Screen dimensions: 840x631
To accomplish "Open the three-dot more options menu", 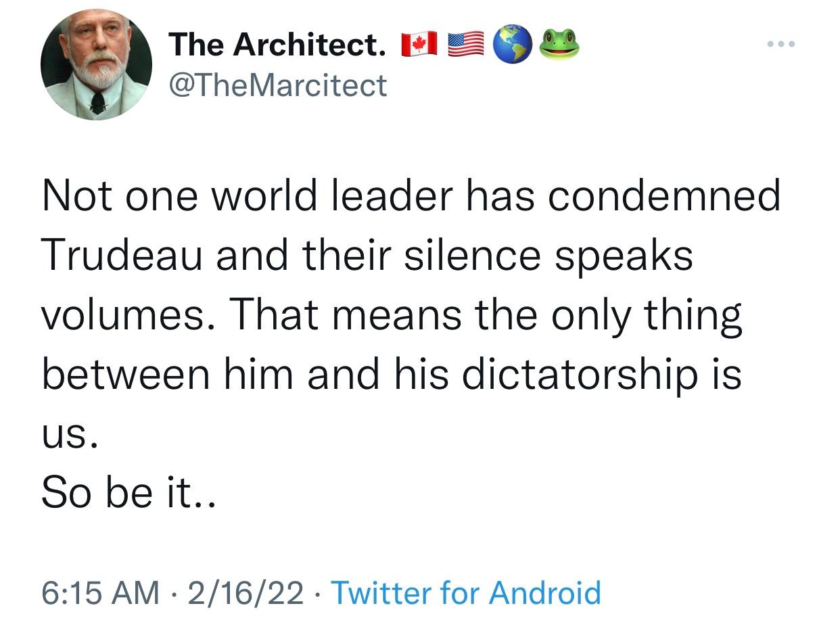I will [782, 45].
